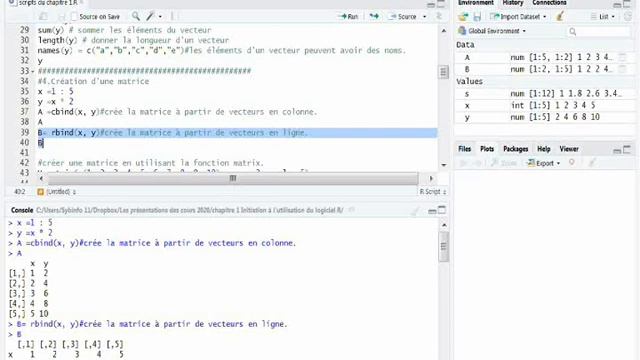Click the refresh environment icon
Viewport: 640px width, 360px height.
click(628, 17)
